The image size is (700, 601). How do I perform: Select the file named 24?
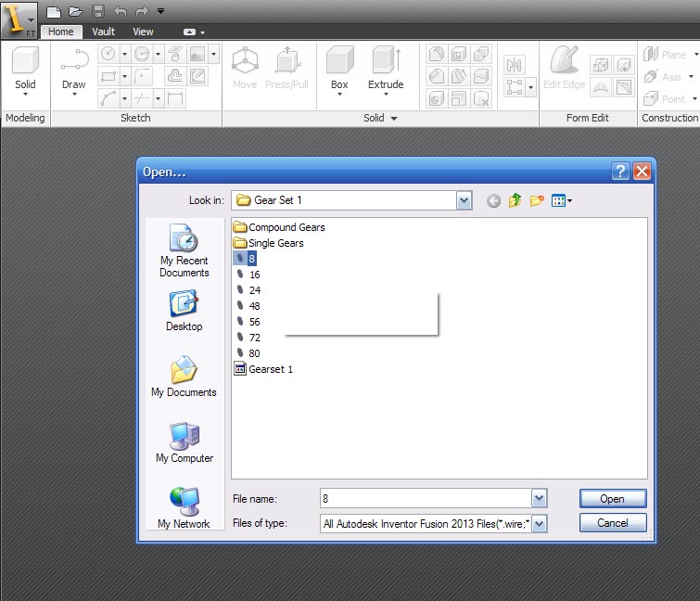tap(248, 290)
